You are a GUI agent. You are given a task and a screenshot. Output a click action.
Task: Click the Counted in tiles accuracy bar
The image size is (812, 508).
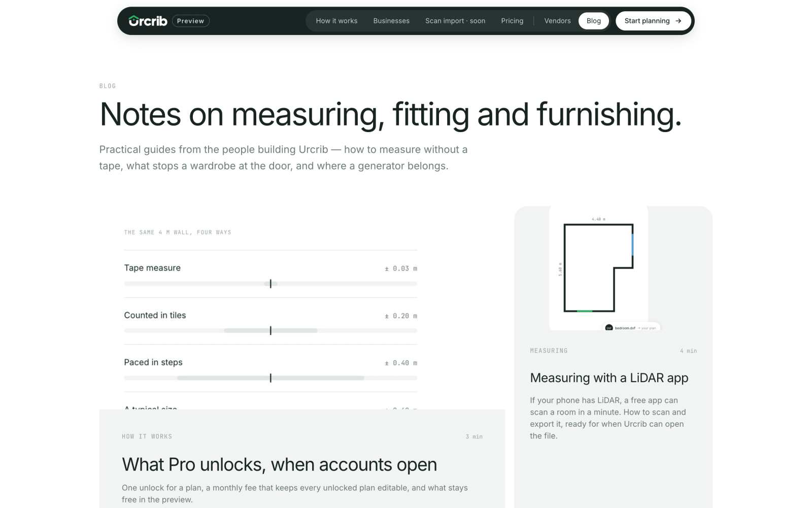[270, 331]
